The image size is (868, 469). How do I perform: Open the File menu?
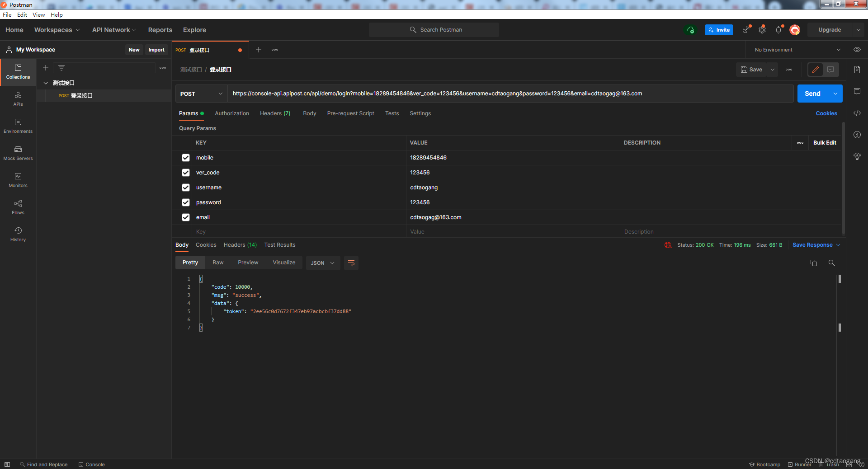point(7,15)
